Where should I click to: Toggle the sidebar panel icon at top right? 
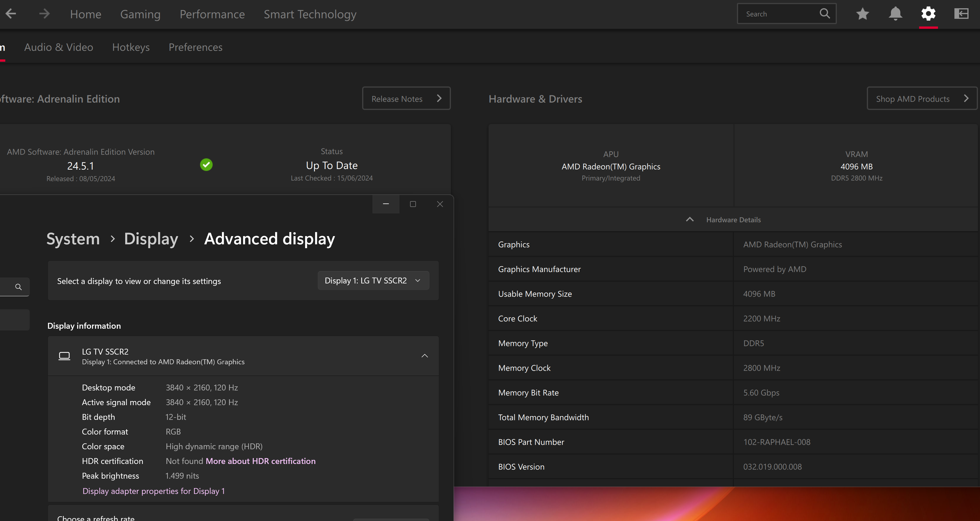(x=961, y=14)
